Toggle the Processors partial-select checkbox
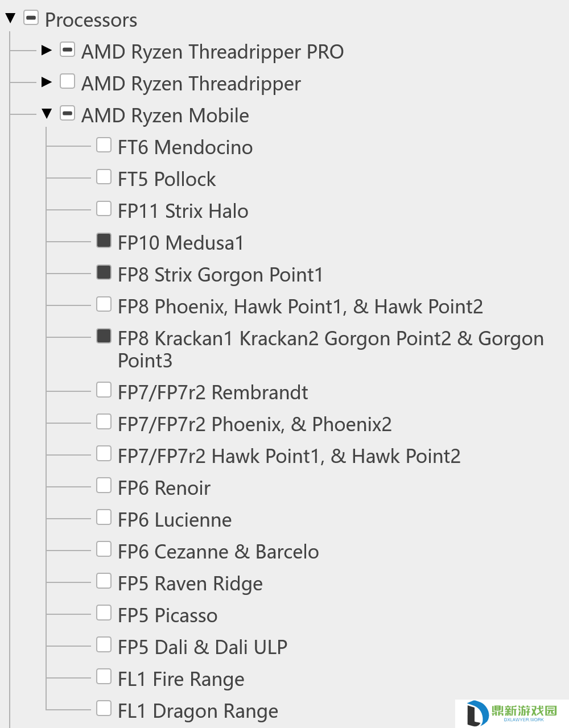This screenshot has width=569, height=728. click(x=31, y=18)
